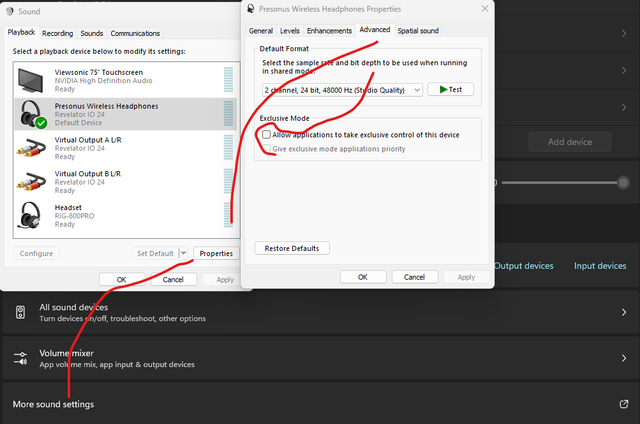Click the Set Default button
640x424 pixels.
[156, 253]
